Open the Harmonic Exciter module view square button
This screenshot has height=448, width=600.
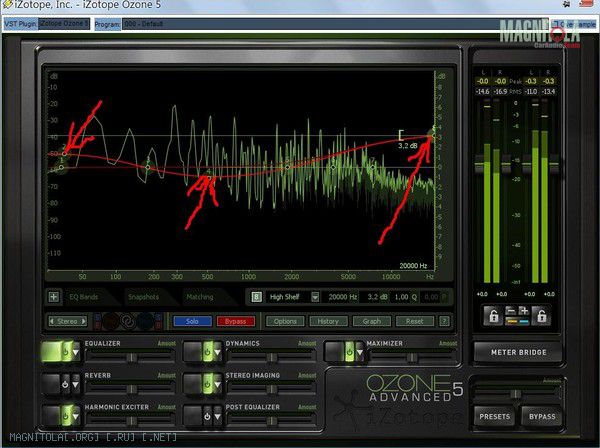(51, 415)
